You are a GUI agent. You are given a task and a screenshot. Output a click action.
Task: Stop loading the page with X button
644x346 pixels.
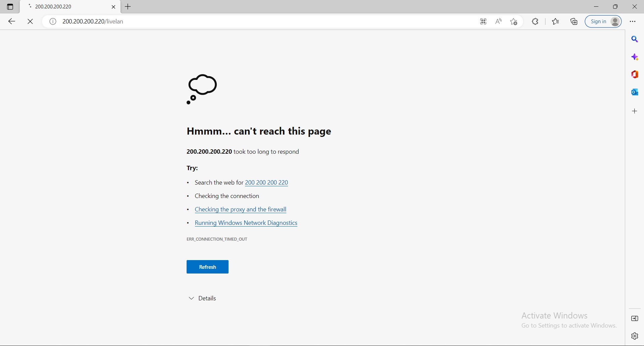coord(31,21)
